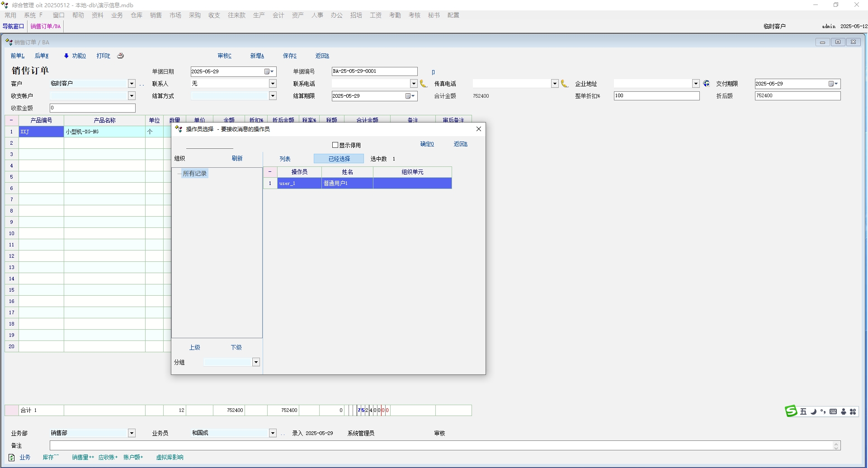868x468 pixels.
Task: Click the moon icon in IME toolbar
Action: (813, 411)
